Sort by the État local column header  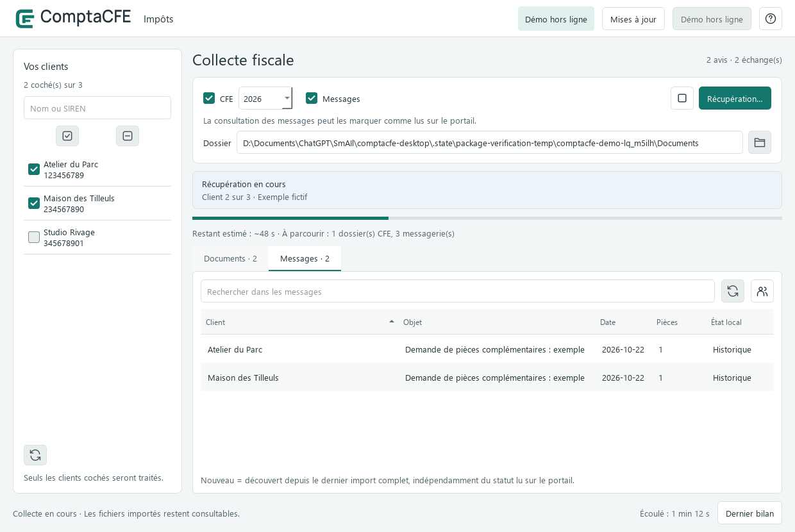pos(740,322)
